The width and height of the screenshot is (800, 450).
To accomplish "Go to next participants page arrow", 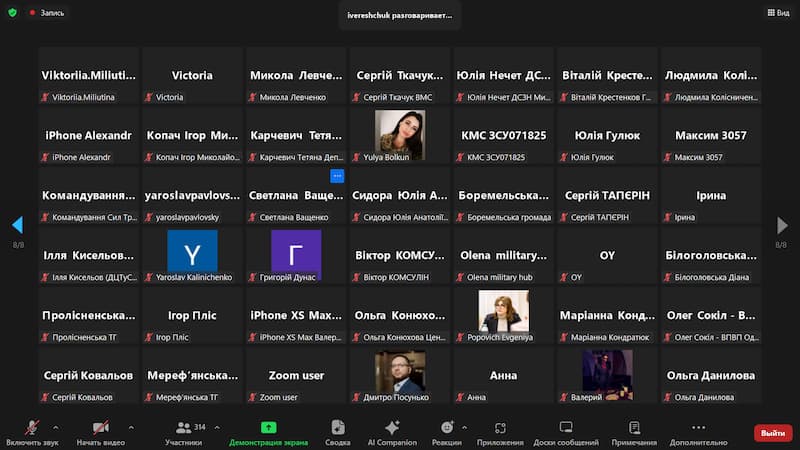I will coord(783,225).
